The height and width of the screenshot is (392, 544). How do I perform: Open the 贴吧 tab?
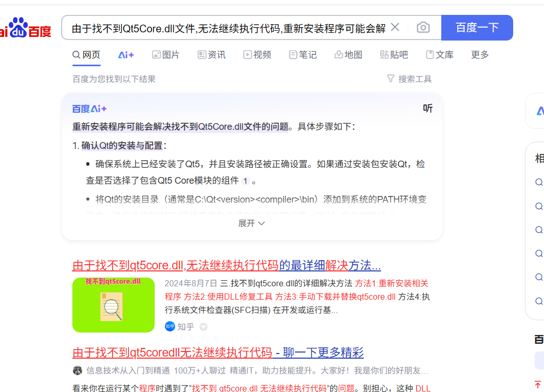coord(394,55)
